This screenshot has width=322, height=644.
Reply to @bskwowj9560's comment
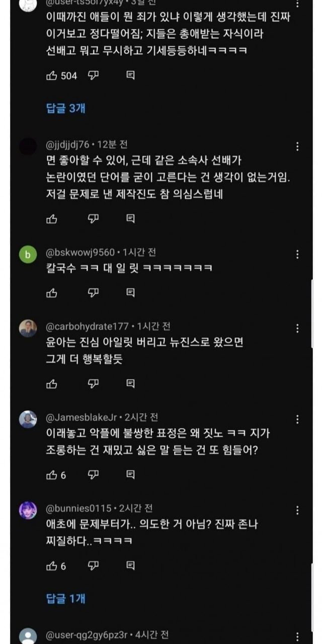click(x=130, y=292)
